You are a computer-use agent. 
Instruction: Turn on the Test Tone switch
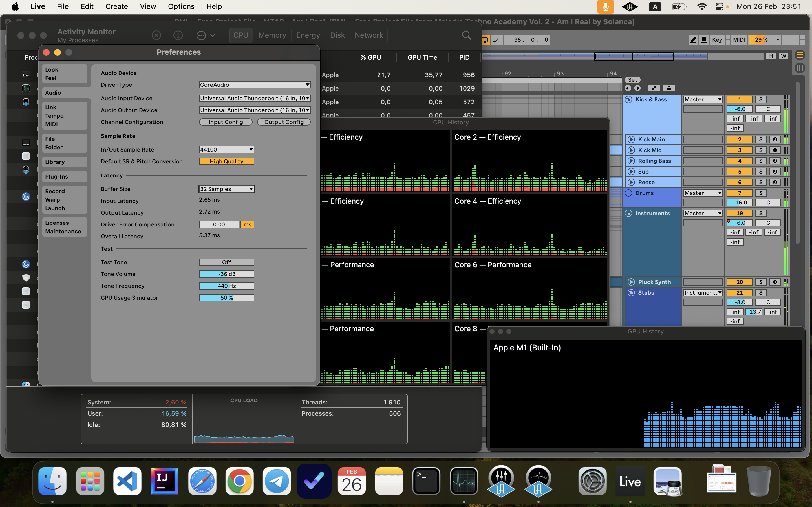coord(226,262)
